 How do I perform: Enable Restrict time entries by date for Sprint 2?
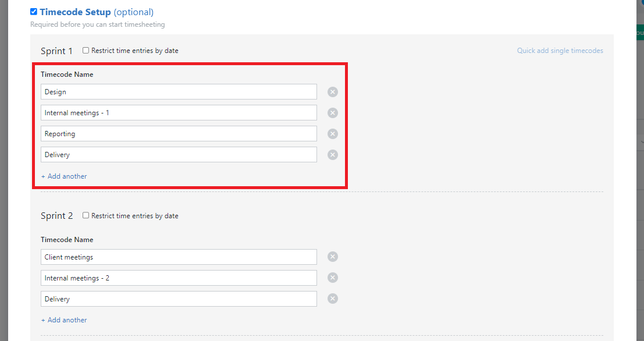(x=86, y=215)
